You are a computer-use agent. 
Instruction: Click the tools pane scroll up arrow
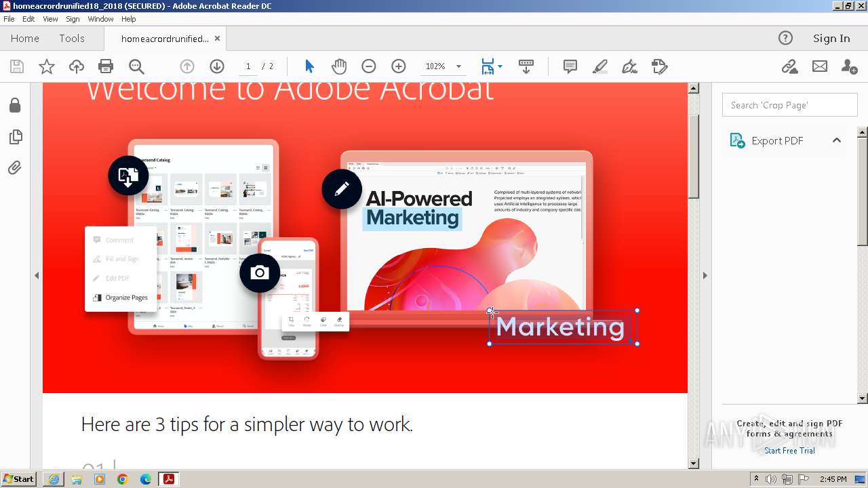click(x=863, y=131)
